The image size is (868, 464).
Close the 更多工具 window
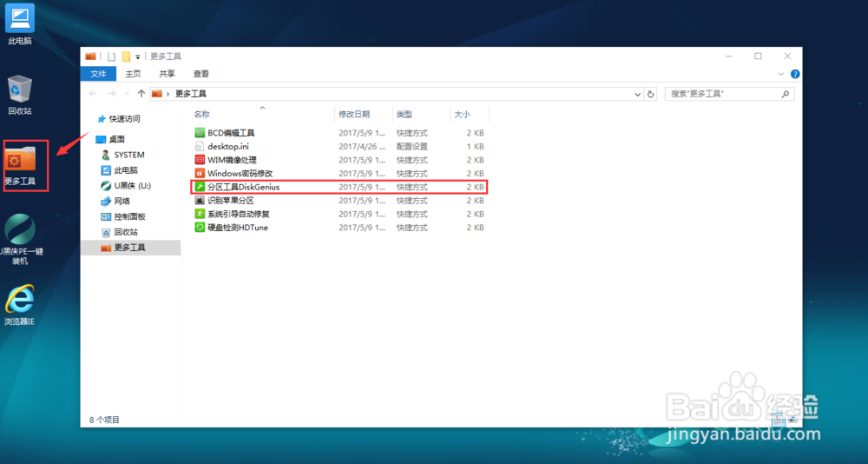point(787,56)
